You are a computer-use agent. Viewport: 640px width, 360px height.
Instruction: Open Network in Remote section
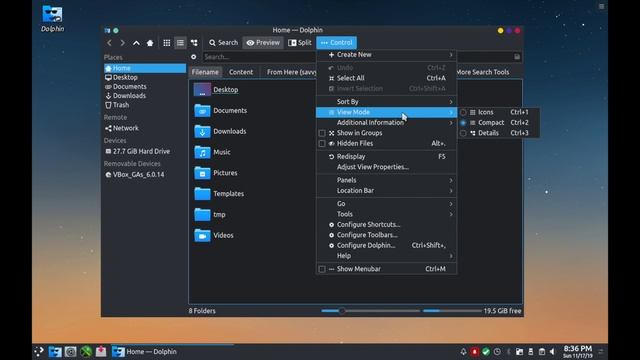click(145, 128)
